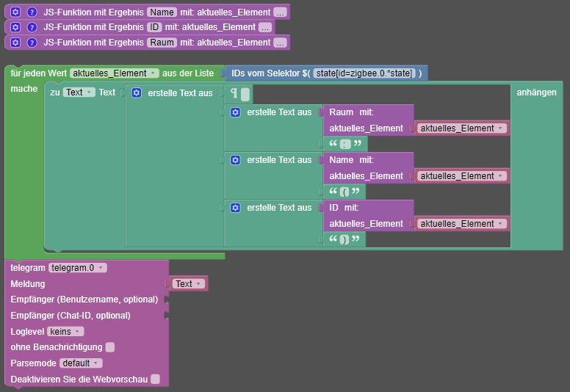Open JS editor ellipsis for Raum function
The height and width of the screenshot is (392, 570).
click(280, 43)
